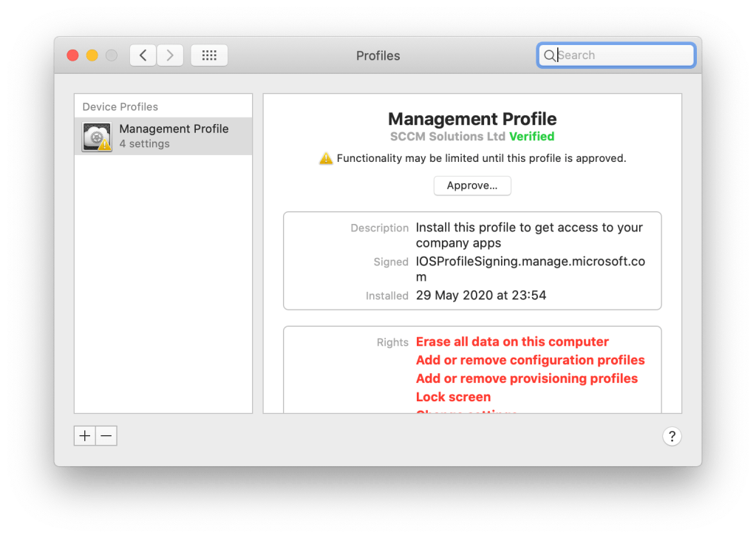
Task: Click the 'Lock screen' right entry
Action: pos(453,397)
